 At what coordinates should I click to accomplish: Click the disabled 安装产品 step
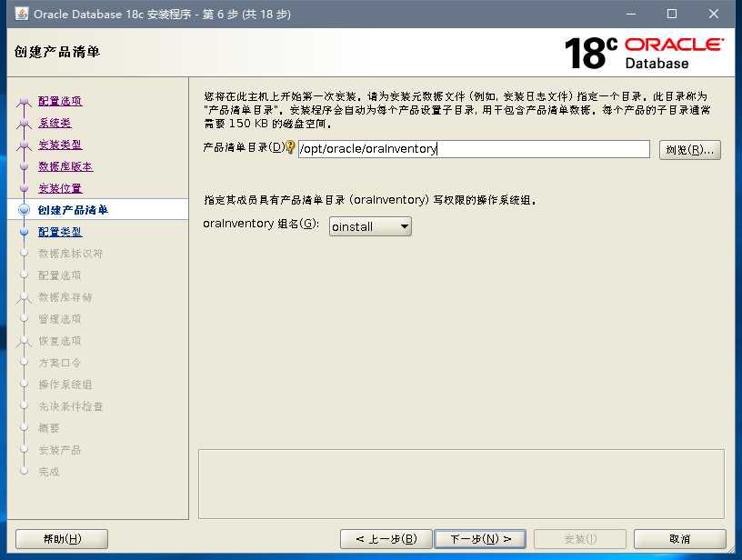click(x=60, y=450)
